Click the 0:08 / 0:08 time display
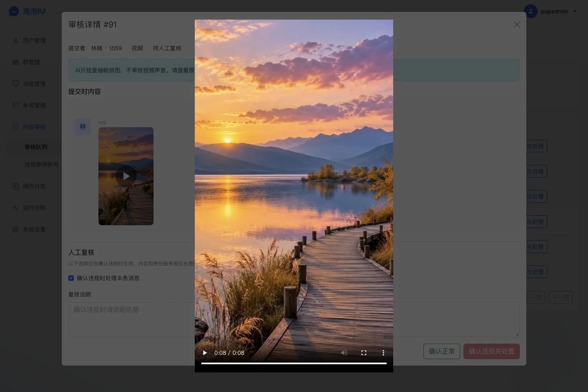 [229, 353]
